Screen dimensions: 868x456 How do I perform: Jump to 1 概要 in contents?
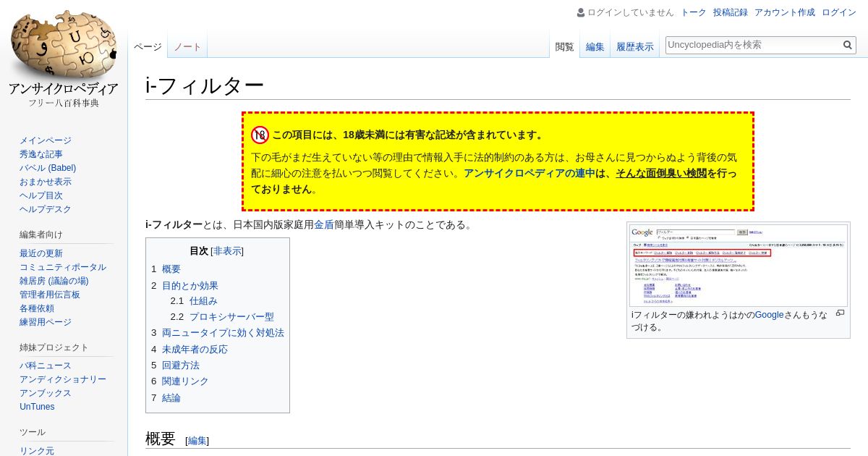click(166, 269)
